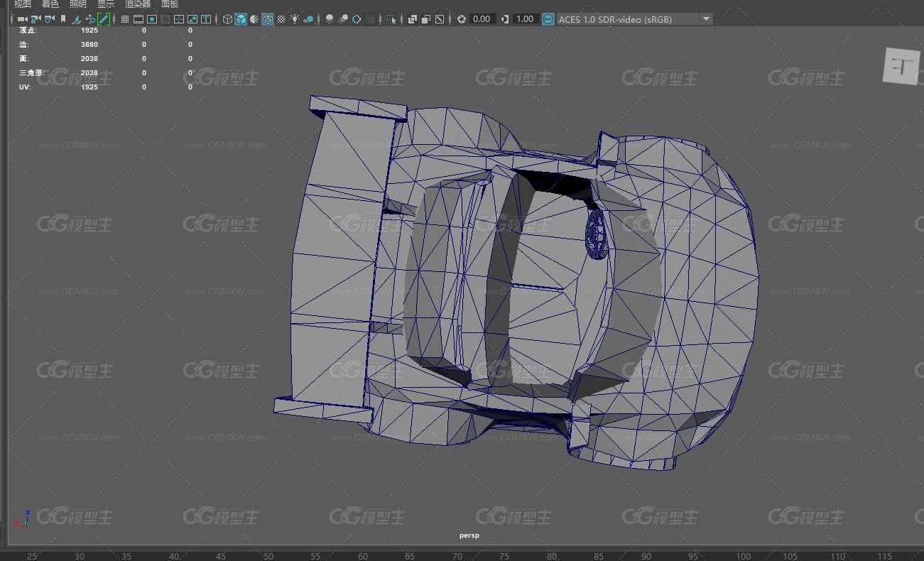Toggle the Safe Action icon
Viewport: 924px width, 561px height.
192,19
